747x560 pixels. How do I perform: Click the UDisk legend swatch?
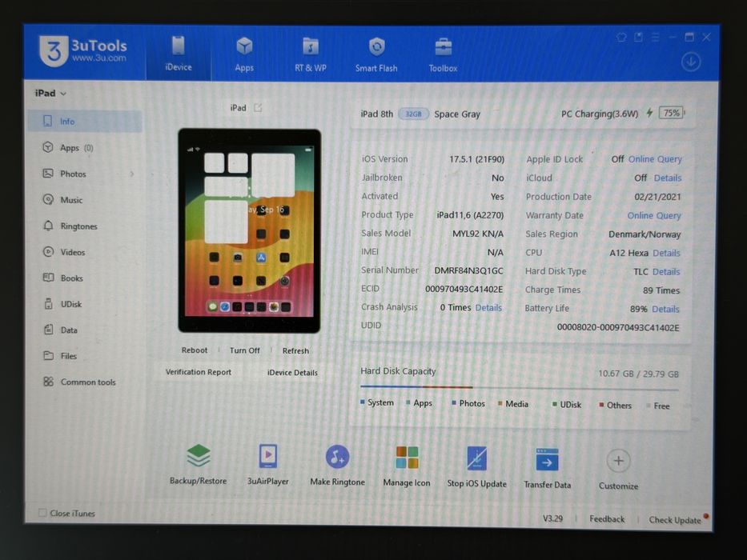pos(555,404)
